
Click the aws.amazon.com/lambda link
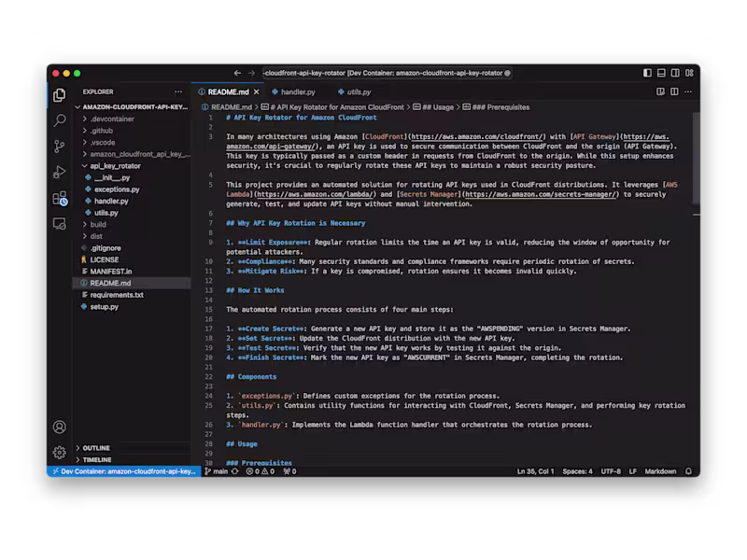point(315,194)
